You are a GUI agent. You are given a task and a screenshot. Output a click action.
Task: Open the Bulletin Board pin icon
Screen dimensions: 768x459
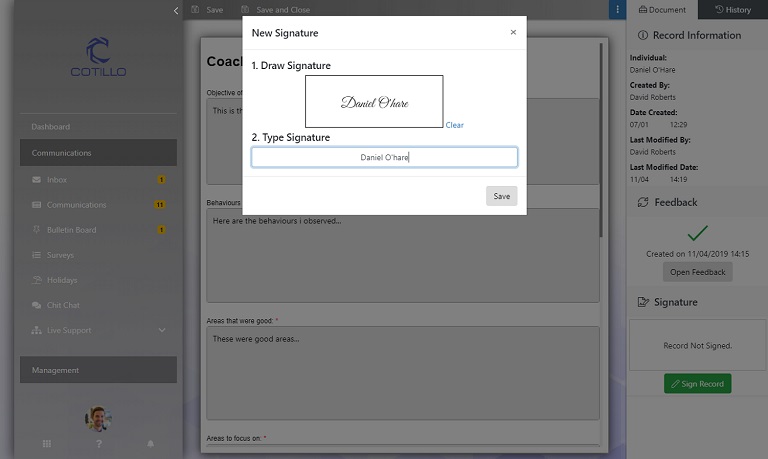36,230
